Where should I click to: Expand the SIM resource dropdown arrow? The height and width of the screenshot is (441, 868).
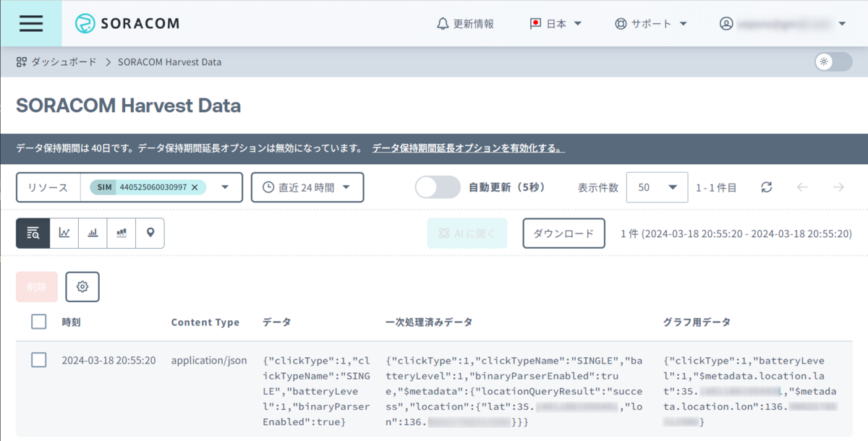tap(226, 187)
